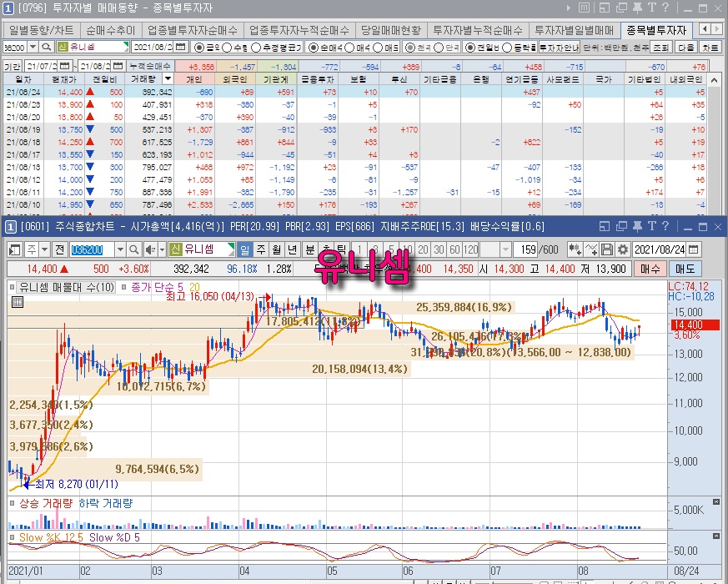This screenshot has width=728, height=584.
Task: Toggle left panel icon in chart toolbar
Action: (x=14, y=250)
